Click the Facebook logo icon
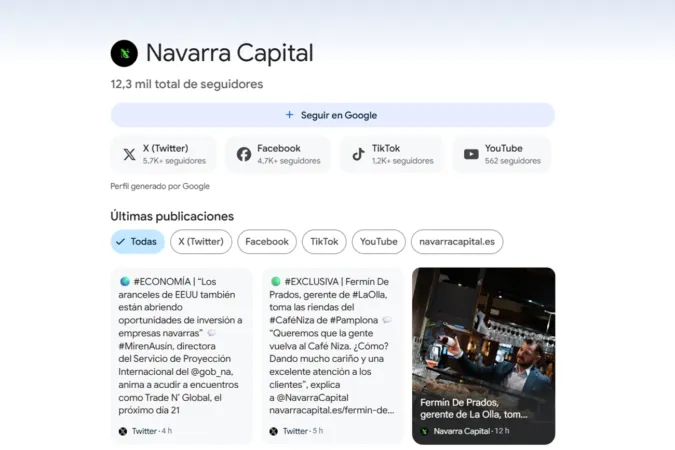The image size is (675, 450). 244,154
